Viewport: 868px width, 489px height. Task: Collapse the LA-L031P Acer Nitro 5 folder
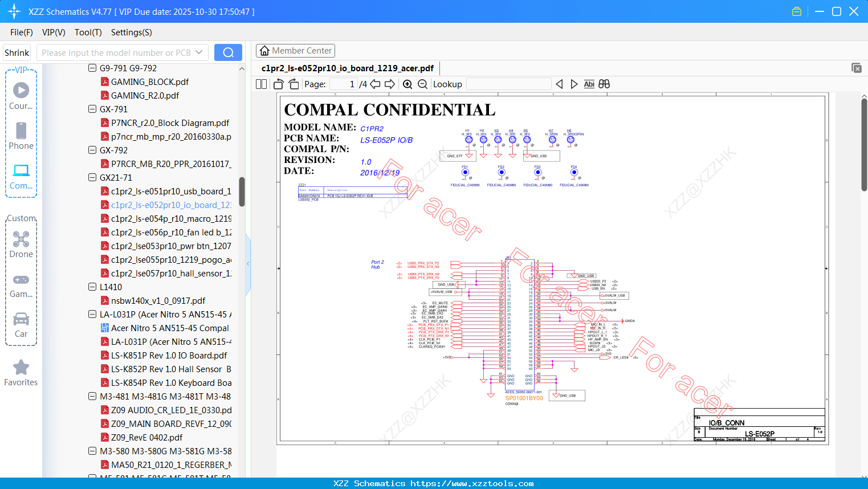[92, 314]
